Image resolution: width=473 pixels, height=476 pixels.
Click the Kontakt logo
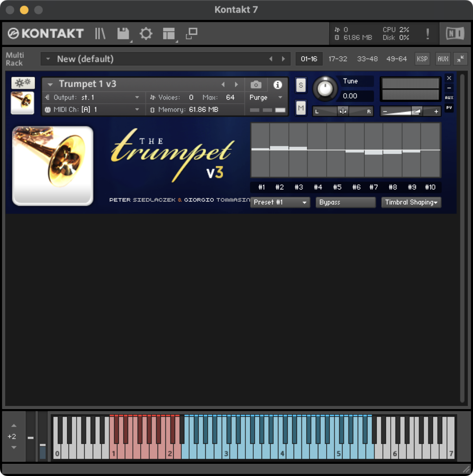pos(46,33)
